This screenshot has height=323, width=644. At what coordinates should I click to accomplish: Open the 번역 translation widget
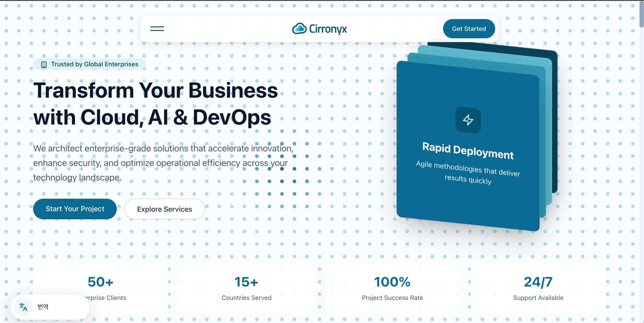pos(50,307)
